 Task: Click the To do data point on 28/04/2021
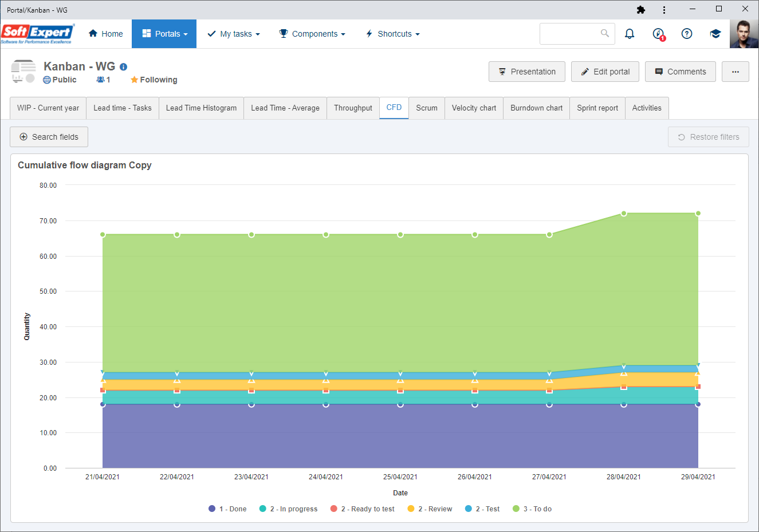coord(624,214)
